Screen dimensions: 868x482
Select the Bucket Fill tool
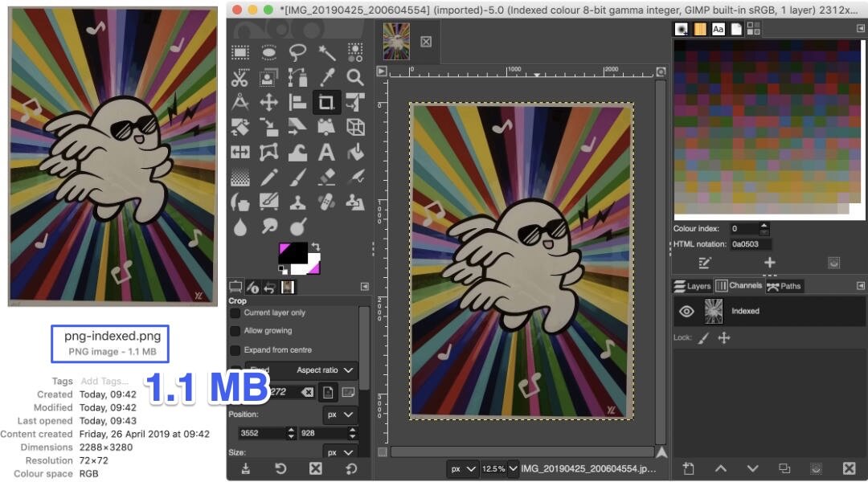pyautogui.click(x=355, y=152)
